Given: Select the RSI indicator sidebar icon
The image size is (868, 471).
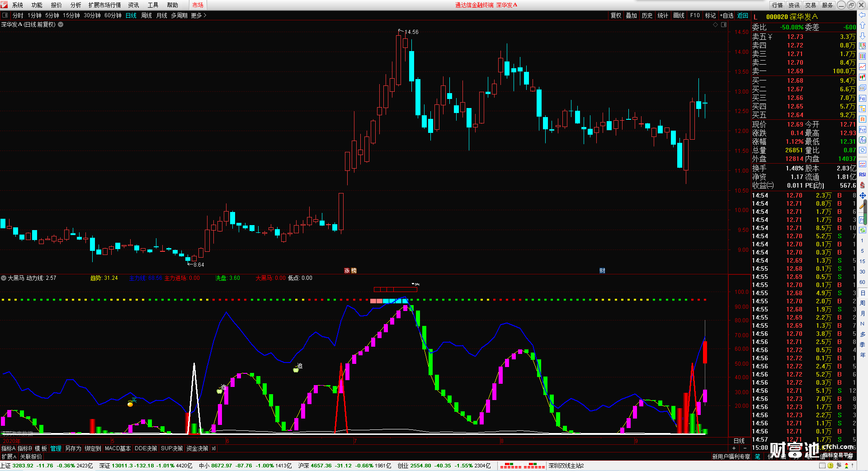Looking at the screenshot, I should click(x=863, y=174).
